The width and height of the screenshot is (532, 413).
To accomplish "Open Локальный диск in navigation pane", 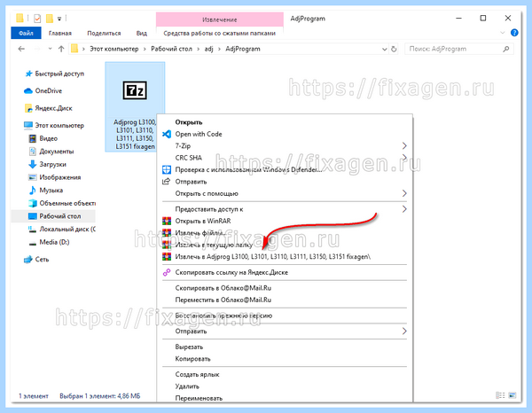I will coord(62,229).
